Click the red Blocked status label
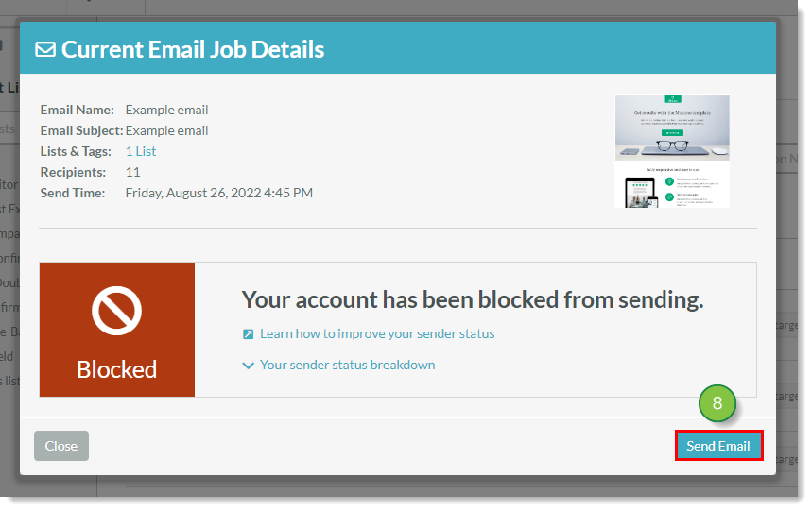This screenshot has width=812, height=511. click(117, 369)
